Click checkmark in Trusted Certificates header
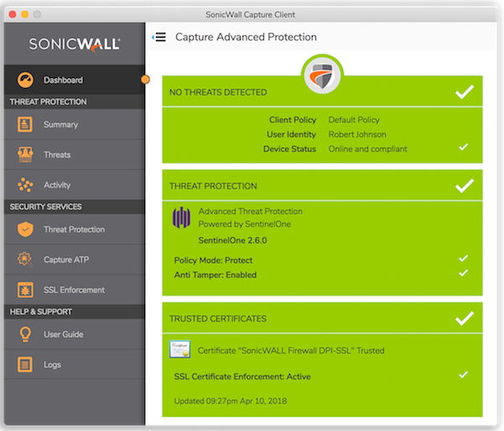The height and width of the screenshot is (431, 504). click(465, 319)
